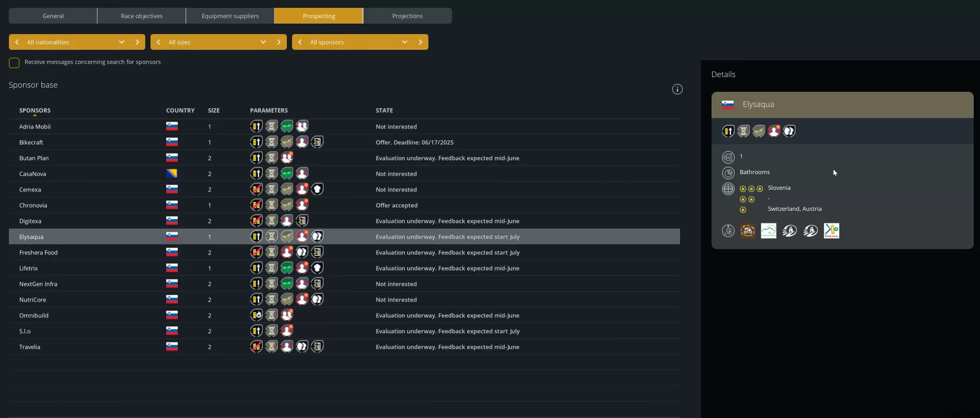Screen dimensions: 980x418
Task: Select the Freshera Food sponsor row
Action: 39,252
